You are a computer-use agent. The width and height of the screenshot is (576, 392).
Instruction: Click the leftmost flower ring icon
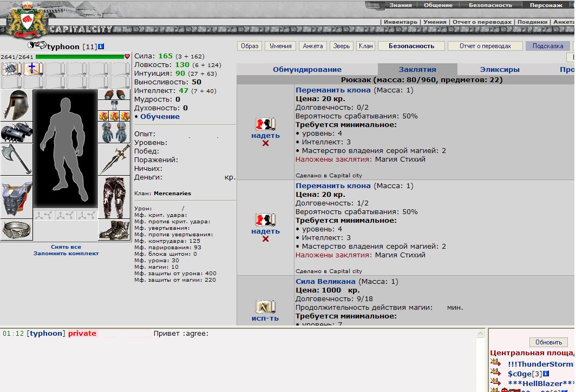click(103, 116)
